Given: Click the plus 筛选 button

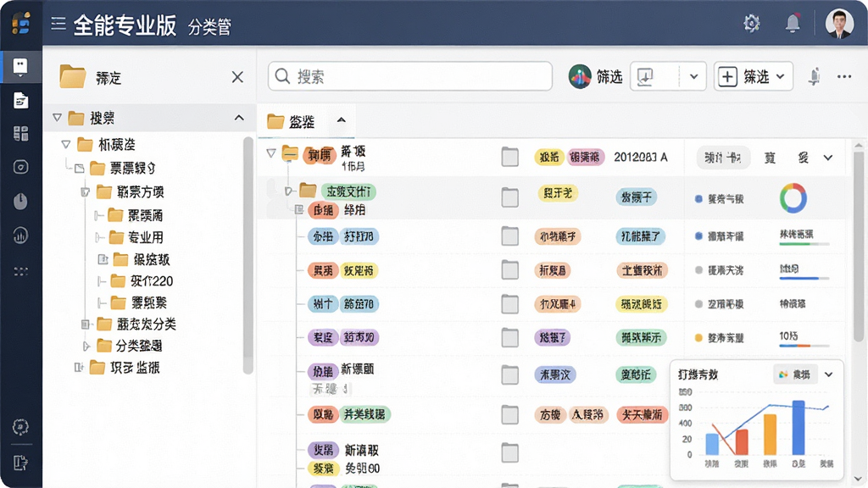Looking at the screenshot, I should [753, 76].
